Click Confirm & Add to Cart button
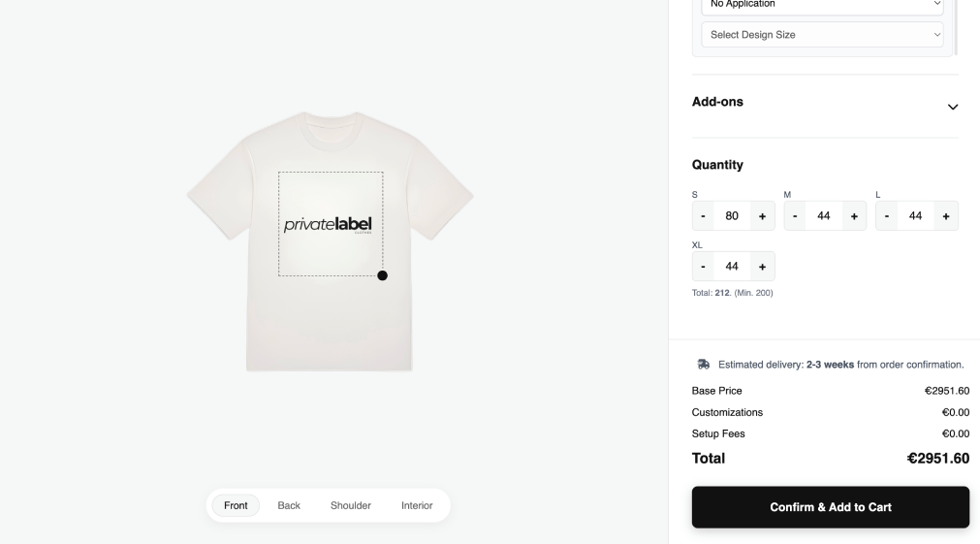The image size is (980, 544). (x=830, y=507)
